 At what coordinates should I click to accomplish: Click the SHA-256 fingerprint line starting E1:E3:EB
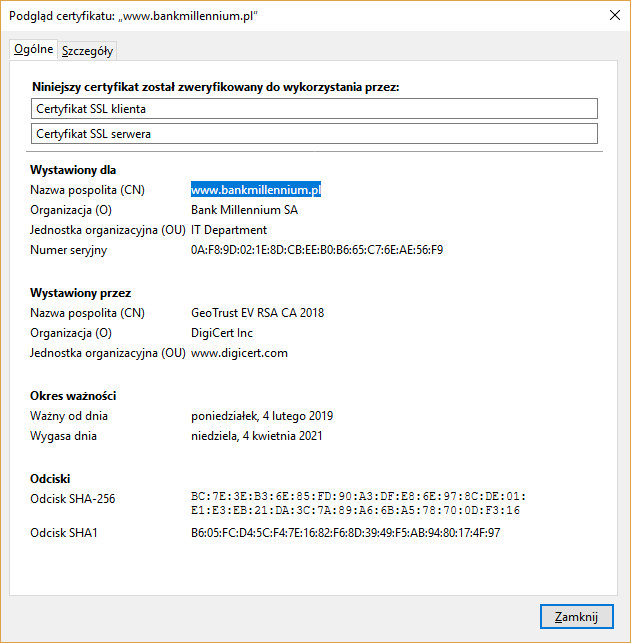click(x=355, y=511)
